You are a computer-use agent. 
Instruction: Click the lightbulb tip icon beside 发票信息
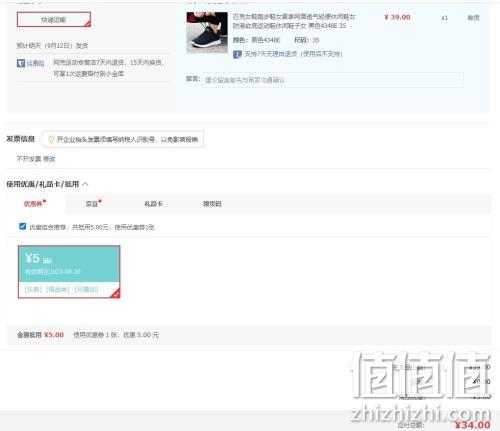(51, 139)
